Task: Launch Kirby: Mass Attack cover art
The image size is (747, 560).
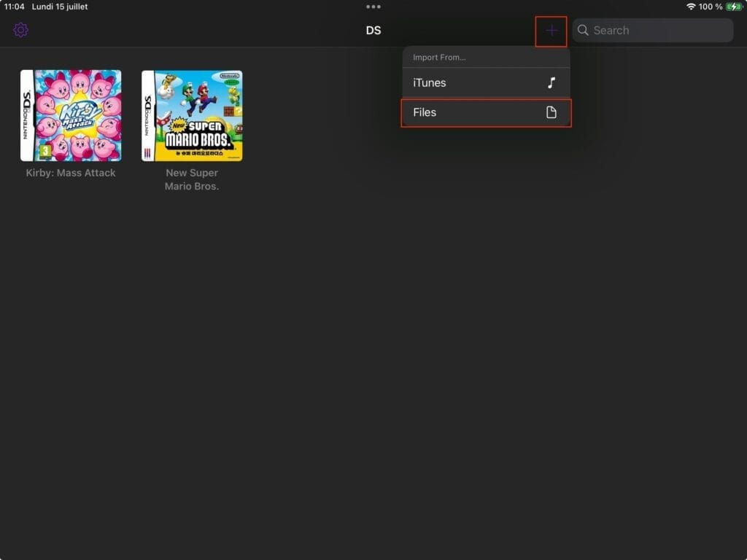Action: [71, 115]
